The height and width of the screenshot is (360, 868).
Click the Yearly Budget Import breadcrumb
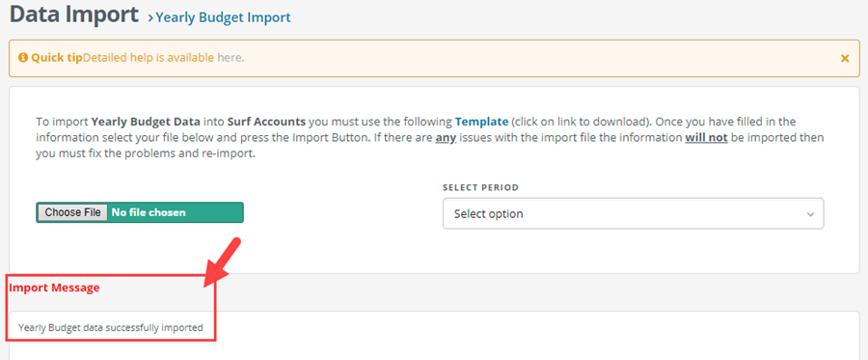[x=223, y=17]
